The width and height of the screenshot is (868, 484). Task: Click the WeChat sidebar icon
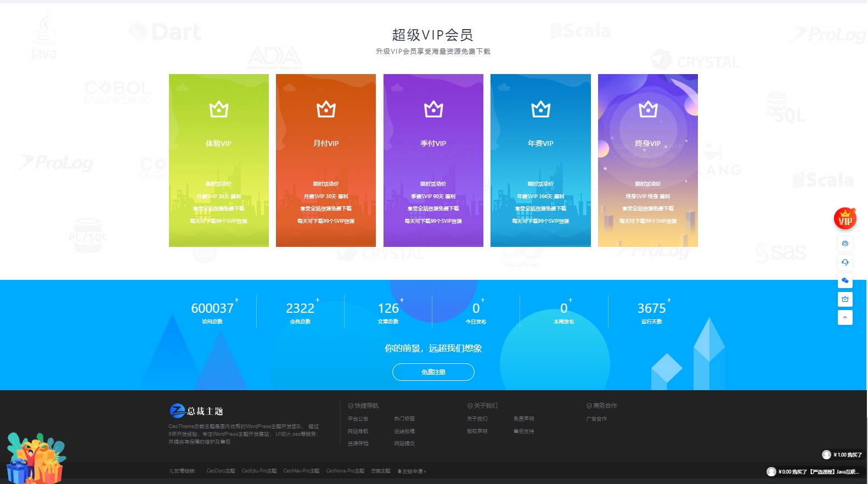click(845, 280)
